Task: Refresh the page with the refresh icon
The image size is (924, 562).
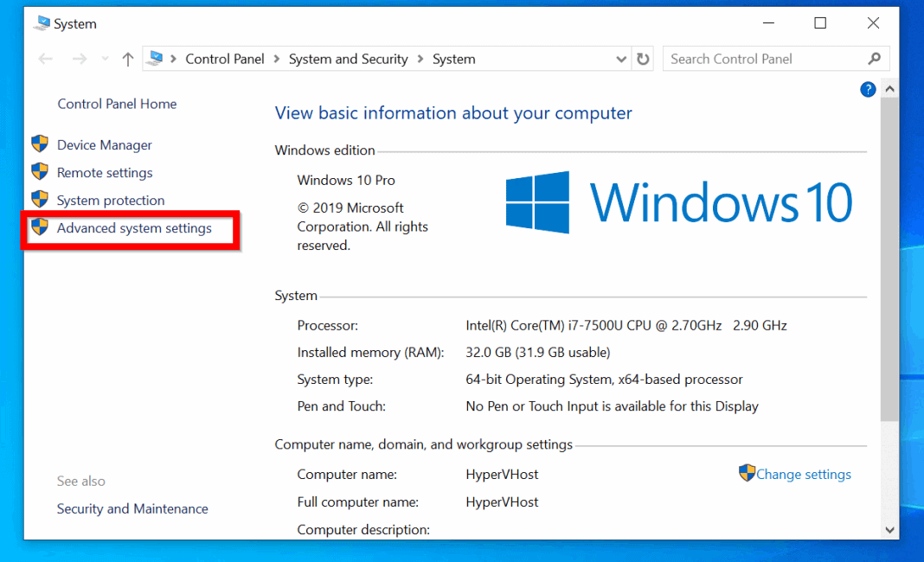Action: pyautogui.click(x=644, y=58)
